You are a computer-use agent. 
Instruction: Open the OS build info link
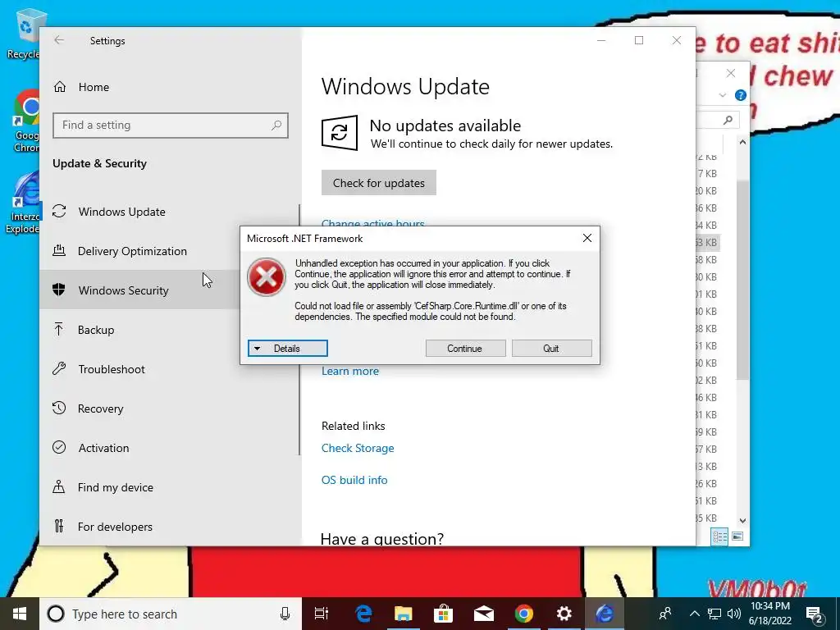tap(354, 480)
